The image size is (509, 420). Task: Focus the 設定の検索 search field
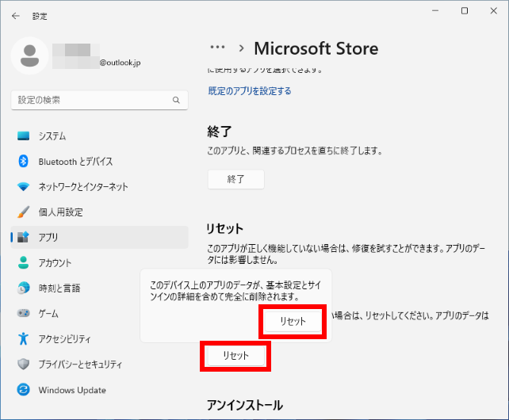(x=99, y=100)
